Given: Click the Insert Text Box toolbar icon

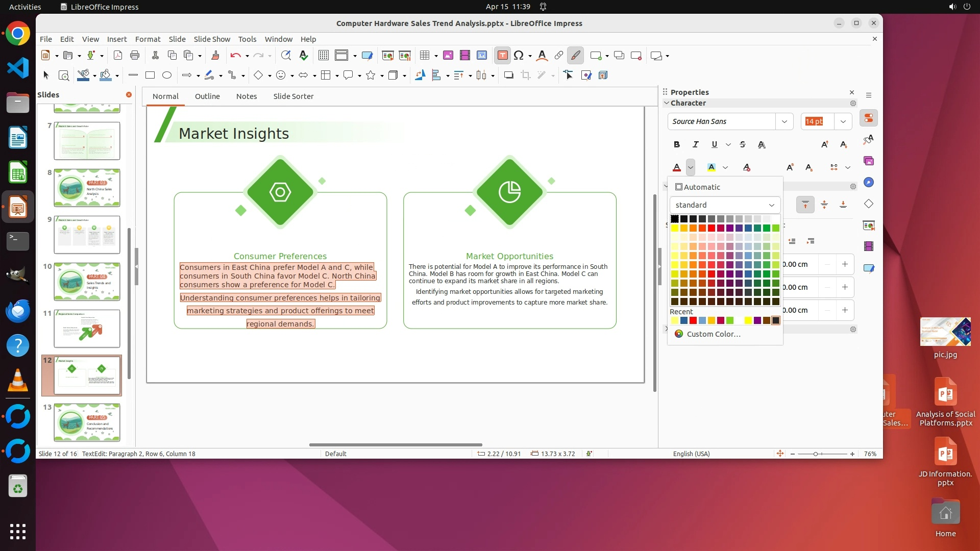Looking at the screenshot, I should [502, 56].
